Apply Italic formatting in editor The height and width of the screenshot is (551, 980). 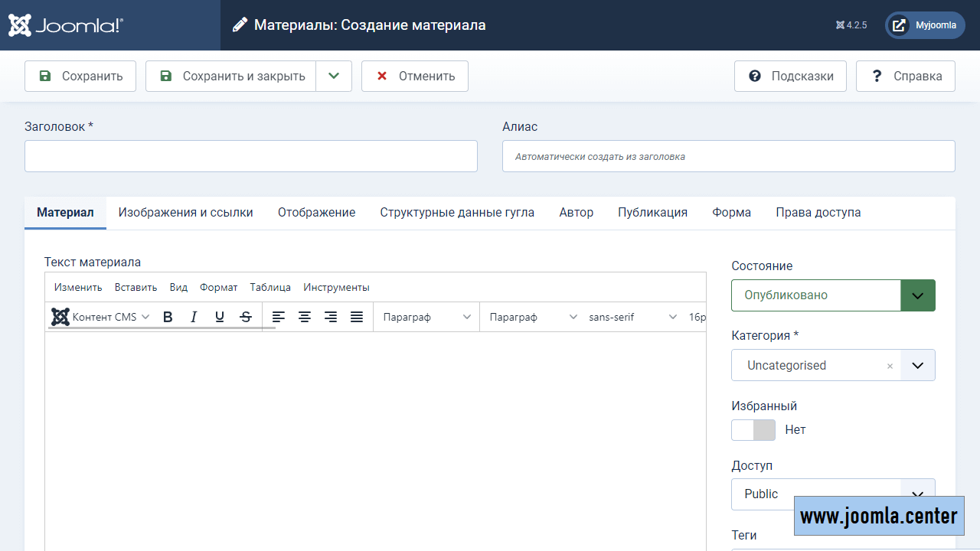tap(194, 317)
